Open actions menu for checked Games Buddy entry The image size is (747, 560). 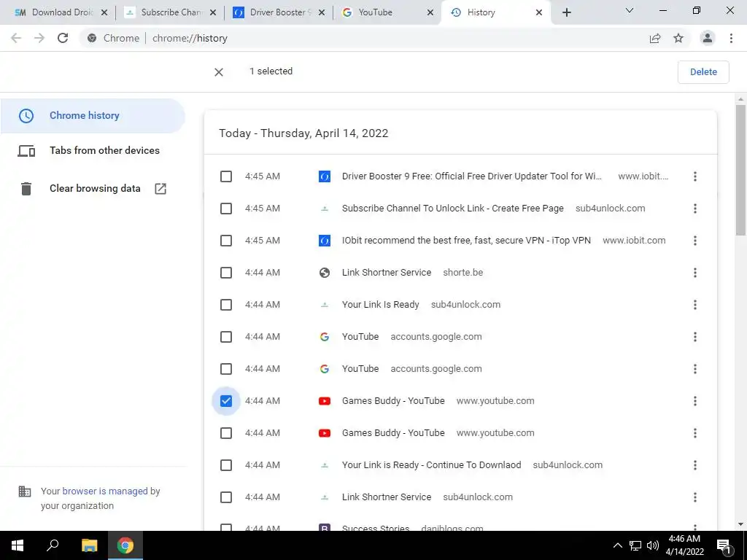click(695, 402)
